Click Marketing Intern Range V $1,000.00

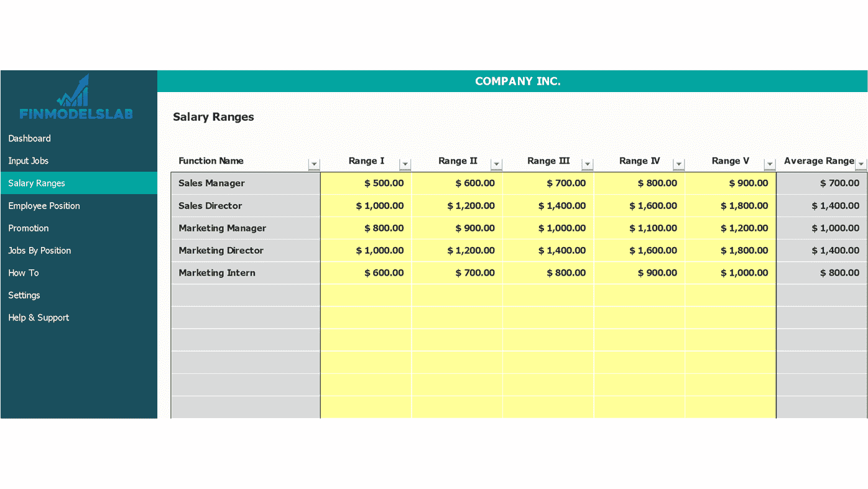731,272
